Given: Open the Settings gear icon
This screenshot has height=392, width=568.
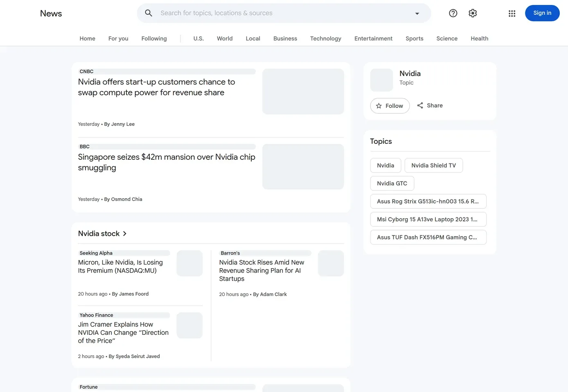Looking at the screenshot, I should (x=473, y=13).
